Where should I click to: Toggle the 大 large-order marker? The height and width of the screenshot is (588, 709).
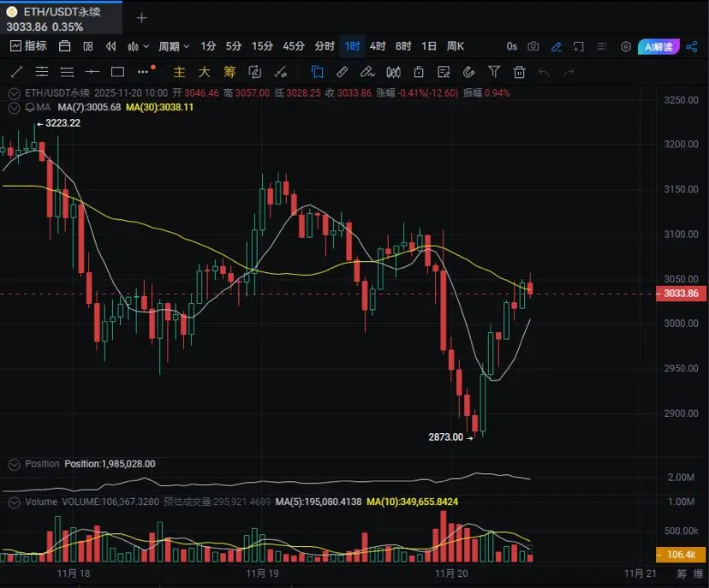pos(205,72)
